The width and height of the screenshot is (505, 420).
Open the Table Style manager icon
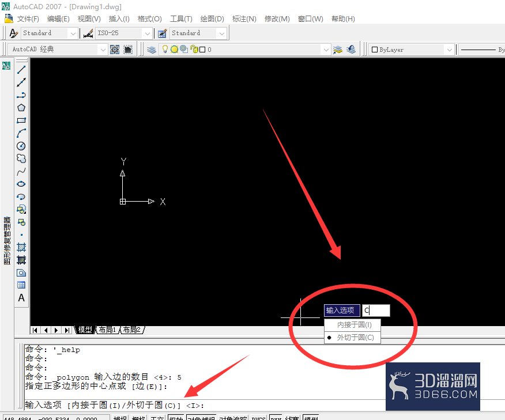point(163,33)
